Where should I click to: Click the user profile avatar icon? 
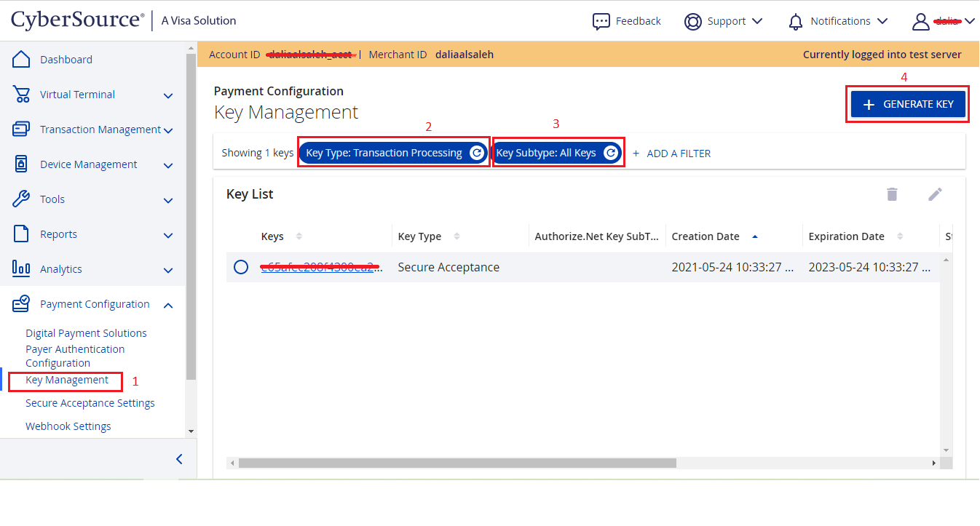point(921,21)
